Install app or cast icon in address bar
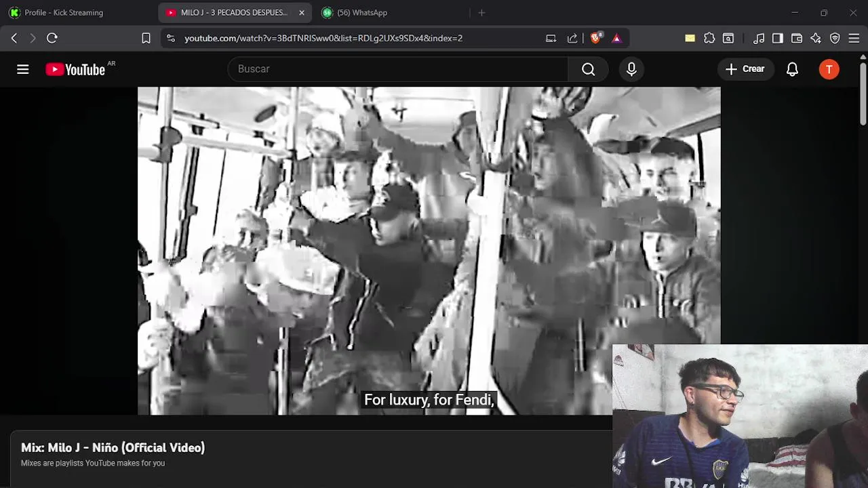The width and height of the screenshot is (868, 488). click(x=551, y=38)
